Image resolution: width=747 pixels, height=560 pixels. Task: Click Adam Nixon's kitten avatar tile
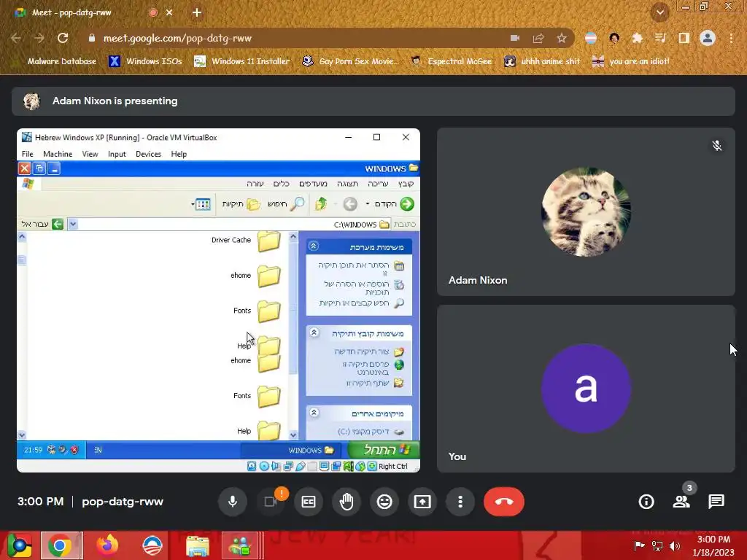[586, 211]
